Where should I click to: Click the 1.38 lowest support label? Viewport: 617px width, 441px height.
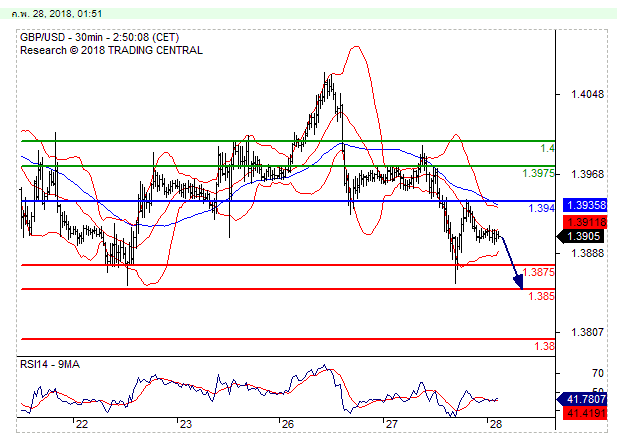545,346
